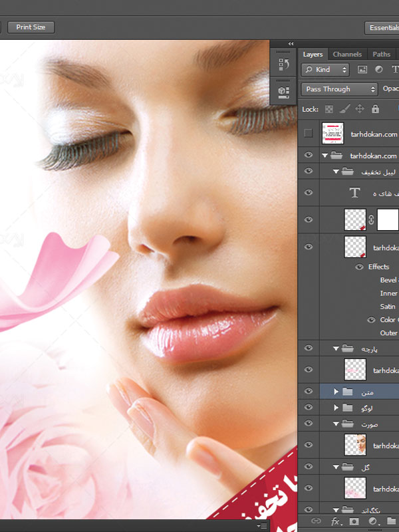Click folder icon of top tarhdokan.com group

point(336,156)
